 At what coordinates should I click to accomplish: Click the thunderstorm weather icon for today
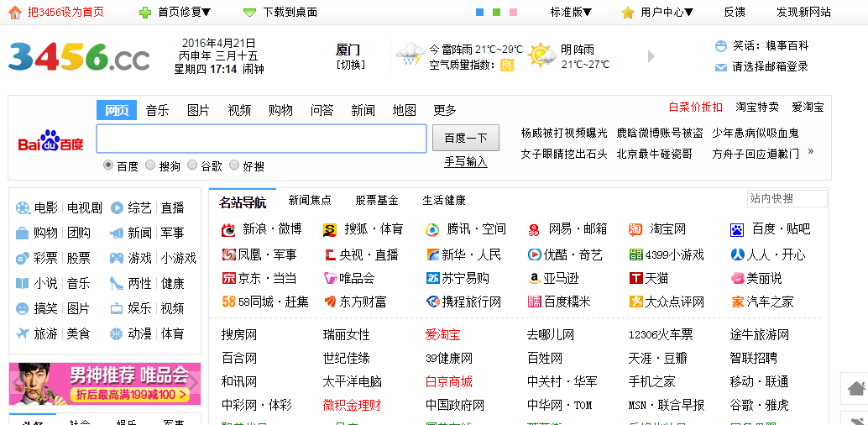(410, 55)
